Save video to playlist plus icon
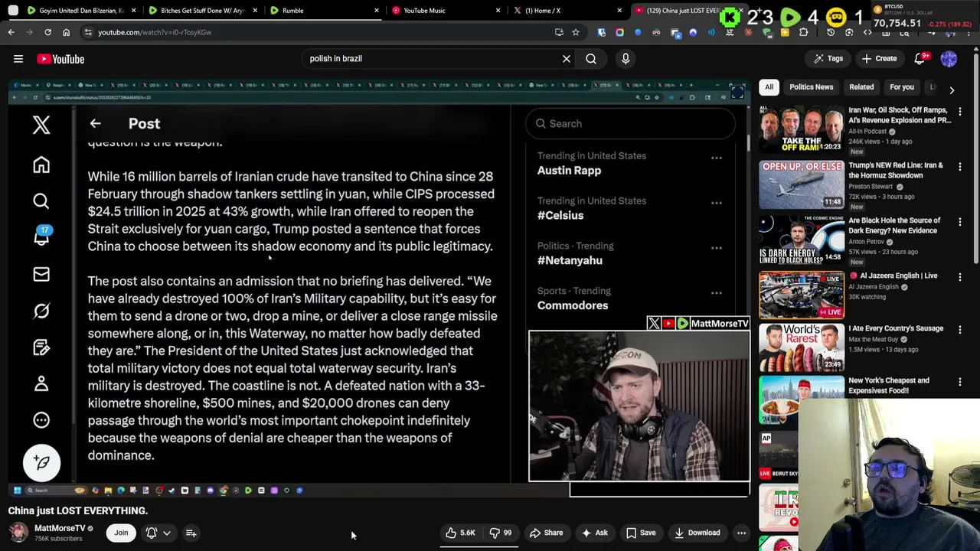 pyautogui.click(x=191, y=533)
